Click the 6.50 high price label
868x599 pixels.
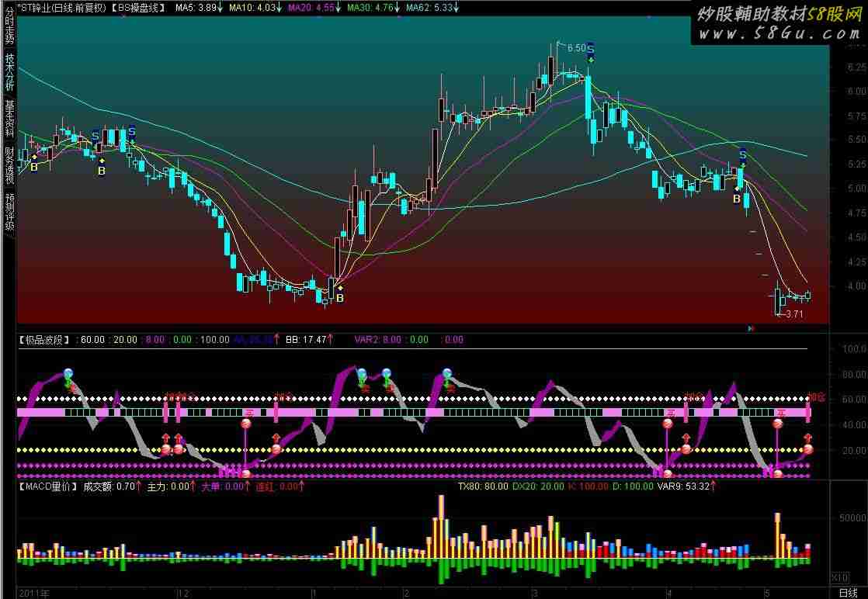point(575,48)
